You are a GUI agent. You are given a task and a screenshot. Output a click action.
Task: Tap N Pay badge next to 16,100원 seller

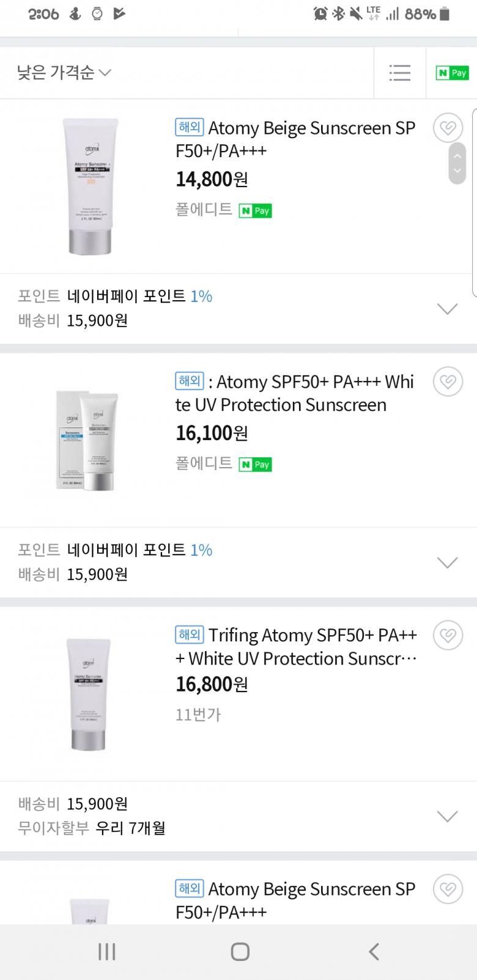click(255, 465)
